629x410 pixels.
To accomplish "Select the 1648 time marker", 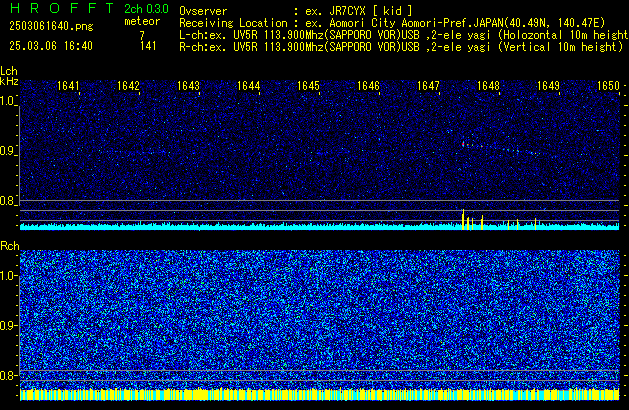I will (488, 86).
